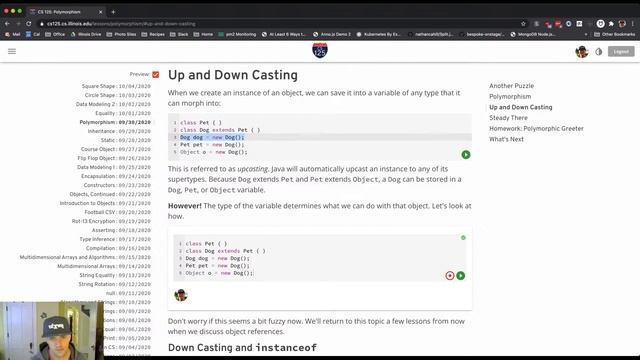Open the Cal bookmark

pyautogui.click(x=33, y=34)
